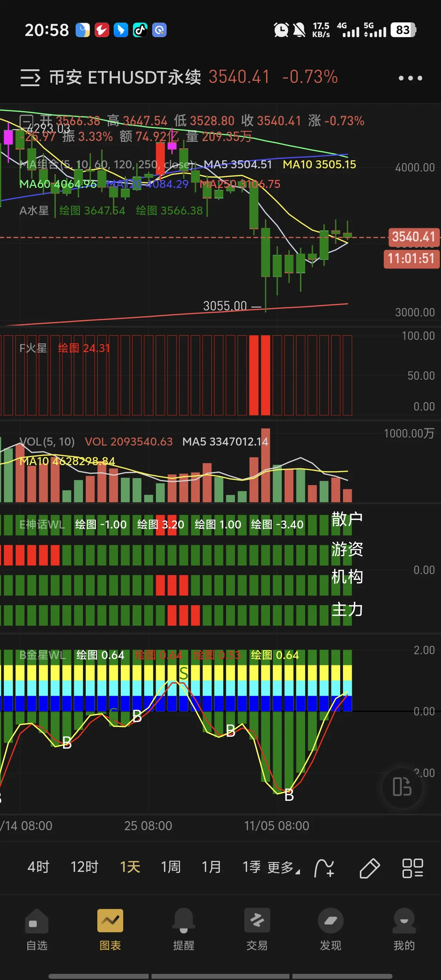This screenshot has height=980, width=441.
Task: Tap the 25 08:00 date label
Action: coord(148,826)
